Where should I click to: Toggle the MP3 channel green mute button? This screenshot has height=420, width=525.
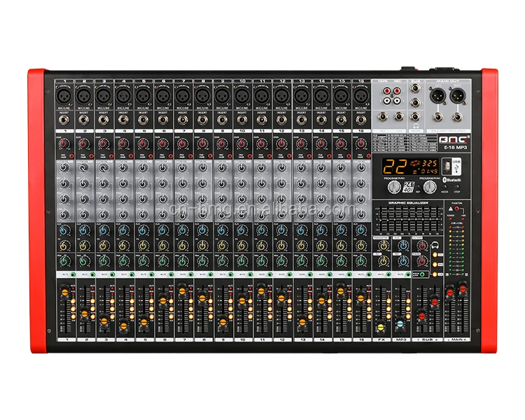[x=408, y=274]
